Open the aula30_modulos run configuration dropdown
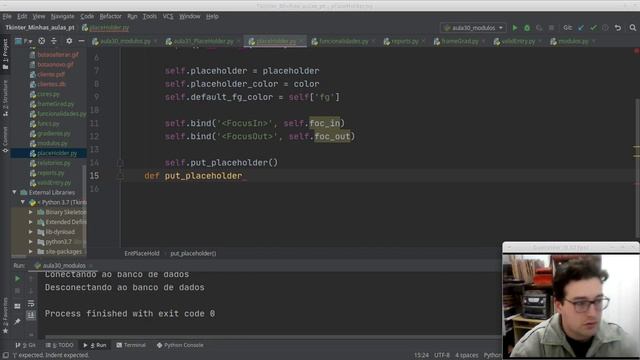This screenshot has width=640, height=360. (473, 28)
